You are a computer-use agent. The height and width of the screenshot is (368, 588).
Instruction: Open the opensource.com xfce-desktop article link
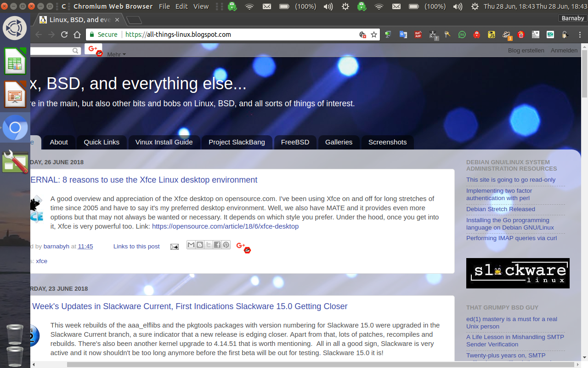225,226
